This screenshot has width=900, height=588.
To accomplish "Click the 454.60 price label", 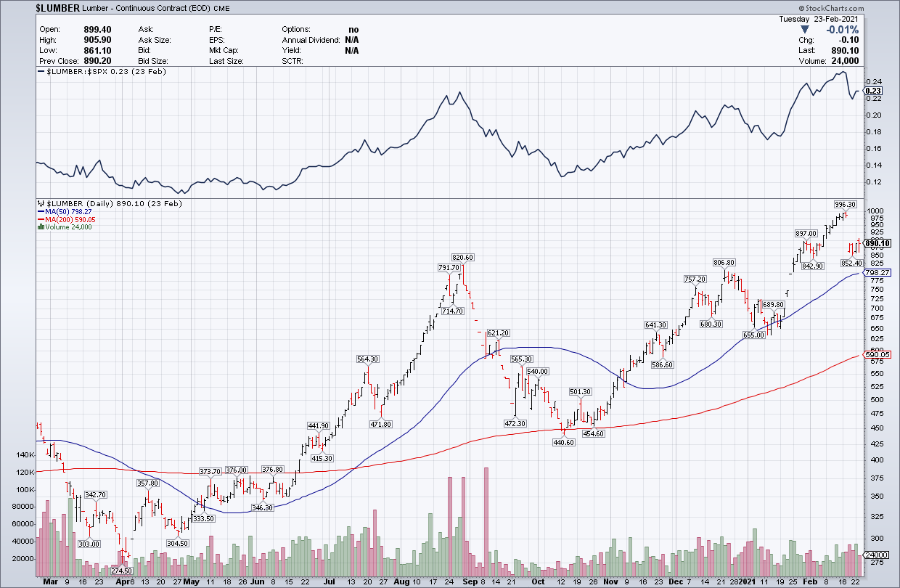I will [x=593, y=433].
